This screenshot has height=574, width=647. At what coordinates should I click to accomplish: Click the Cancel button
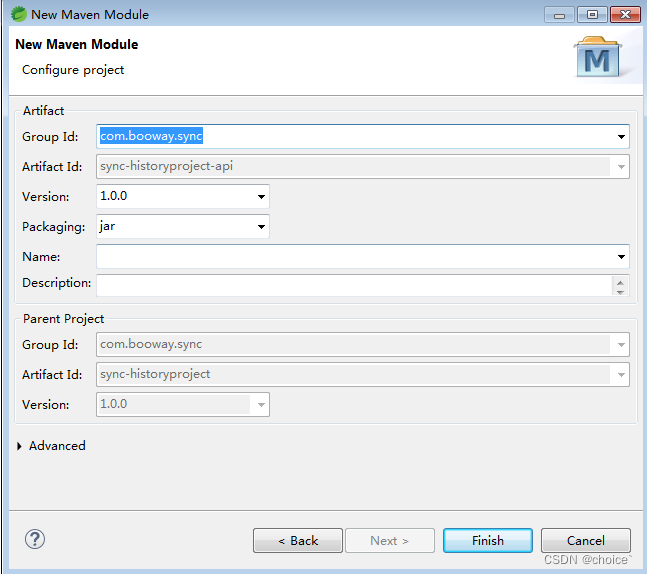coord(586,541)
